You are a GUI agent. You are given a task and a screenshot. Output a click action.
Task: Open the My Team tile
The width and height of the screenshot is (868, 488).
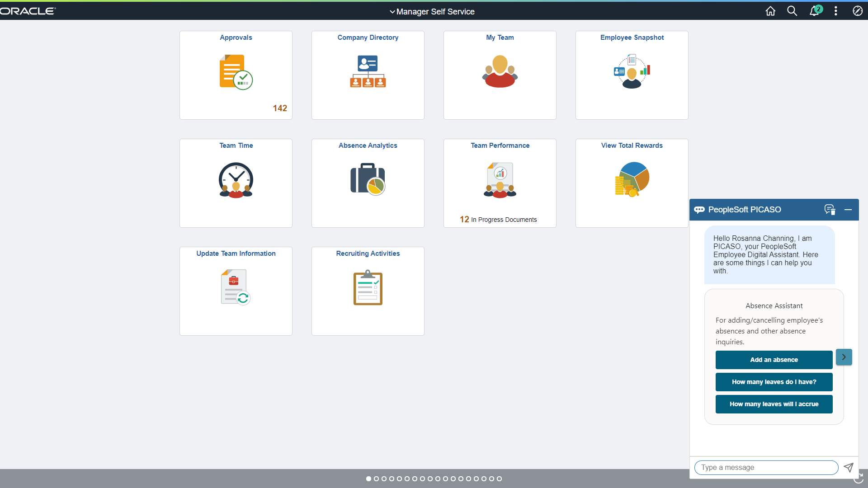pos(500,75)
